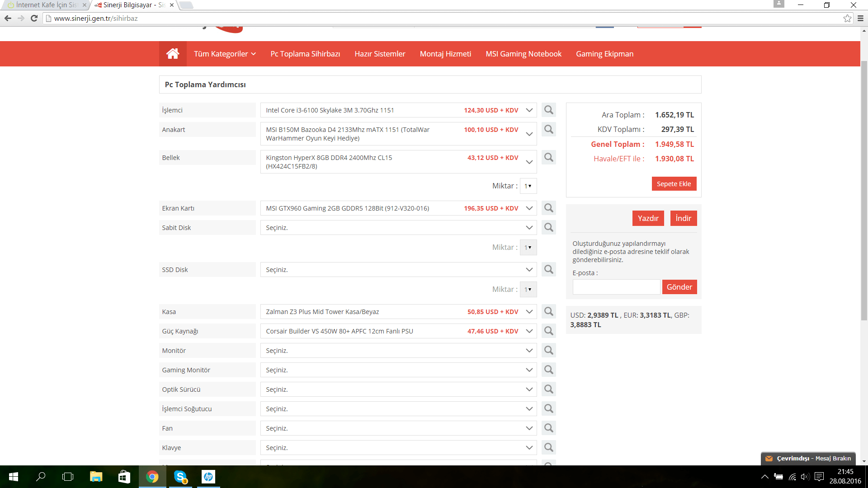Open the Hazır Sistemler menu item

point(380,54)
